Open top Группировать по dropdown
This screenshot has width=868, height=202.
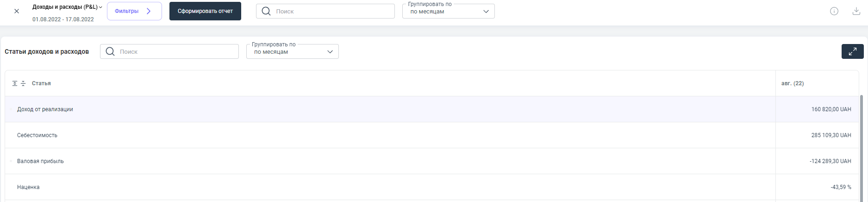click(448, 11)
